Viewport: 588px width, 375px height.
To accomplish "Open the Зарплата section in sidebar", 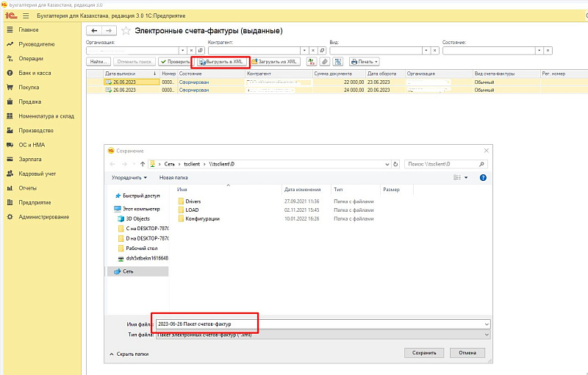I will click(x=30, y=159).
